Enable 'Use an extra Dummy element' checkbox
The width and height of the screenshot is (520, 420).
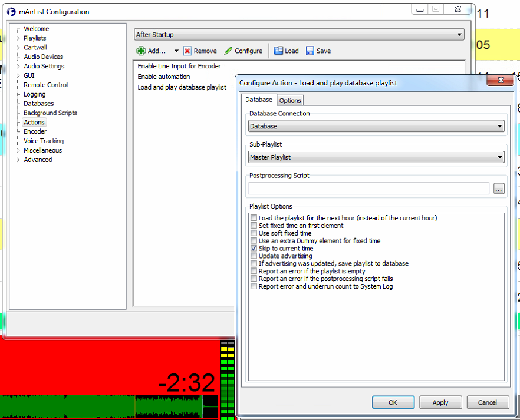[254, 241]
